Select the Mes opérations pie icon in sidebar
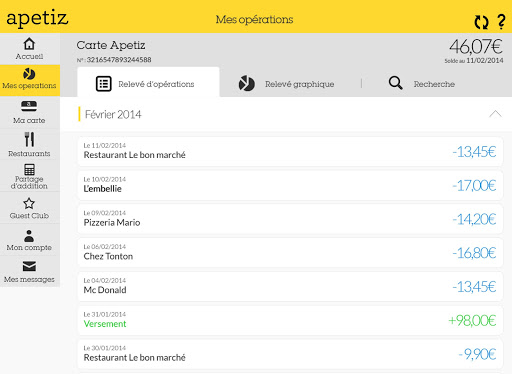 coord(29,74)
